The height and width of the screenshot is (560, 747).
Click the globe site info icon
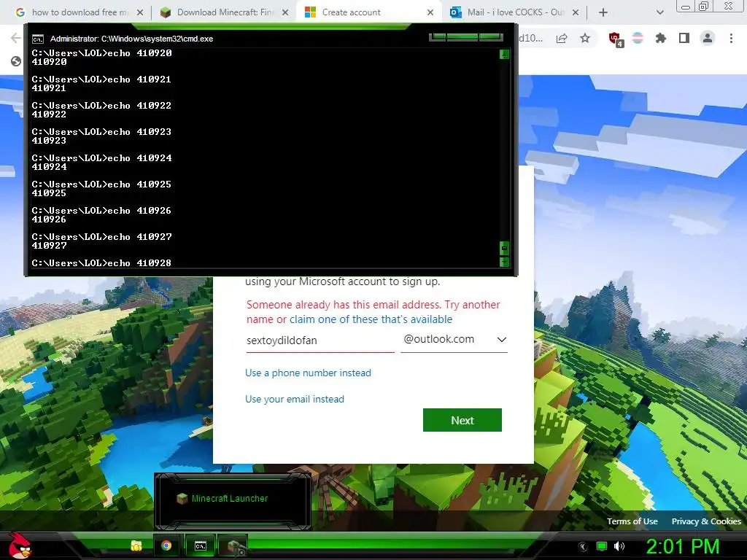point(16,61)
